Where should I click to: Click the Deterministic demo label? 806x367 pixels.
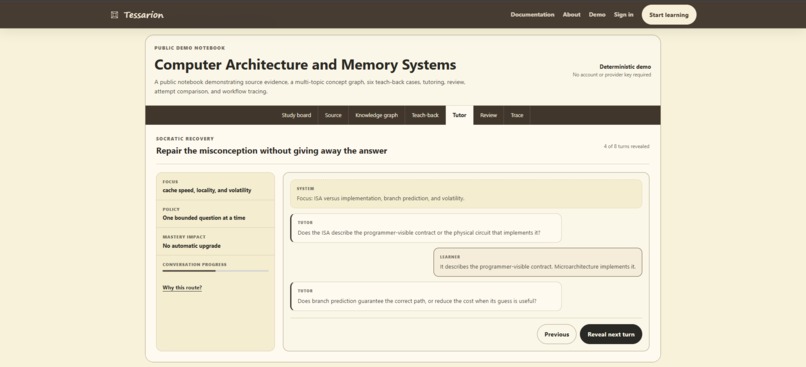coord(625,67)
